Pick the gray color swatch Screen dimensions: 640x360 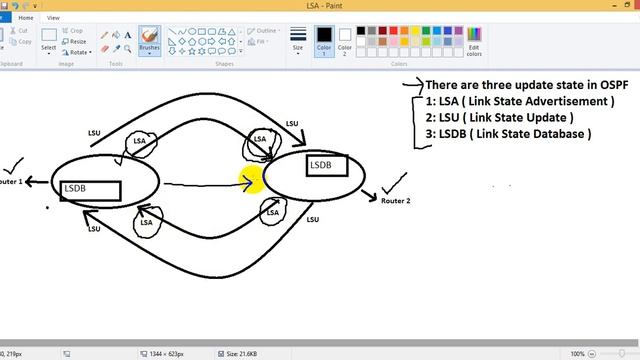372,31
